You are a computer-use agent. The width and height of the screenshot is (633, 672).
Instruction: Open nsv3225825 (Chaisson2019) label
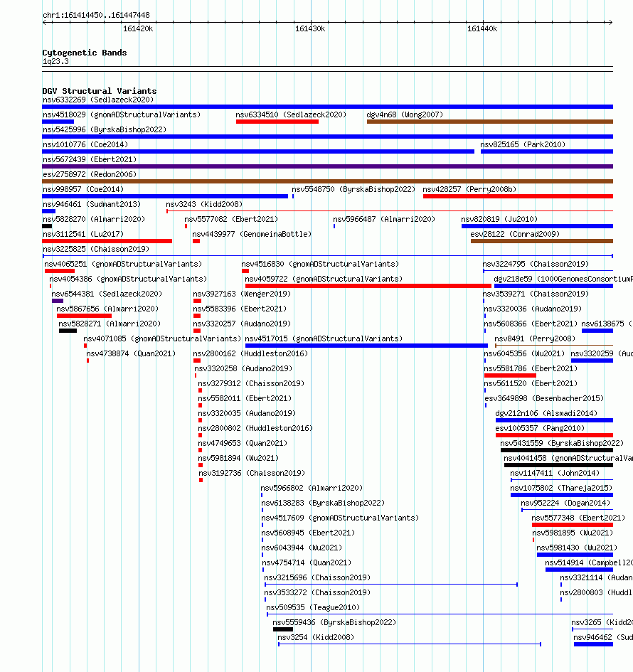(x=96, y=250)
